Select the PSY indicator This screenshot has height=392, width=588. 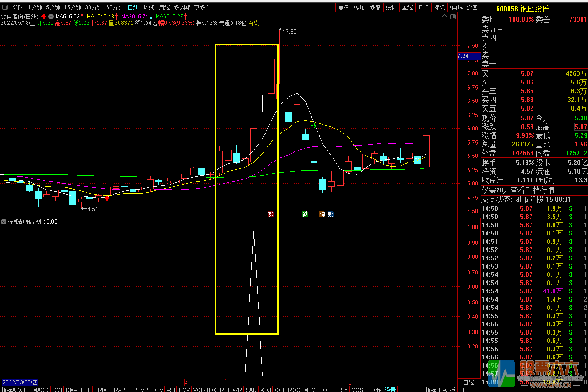(x=342, y=389)
